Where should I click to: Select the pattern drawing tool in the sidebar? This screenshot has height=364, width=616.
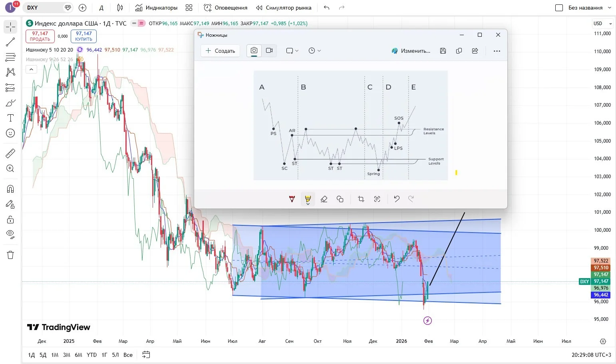10,72
